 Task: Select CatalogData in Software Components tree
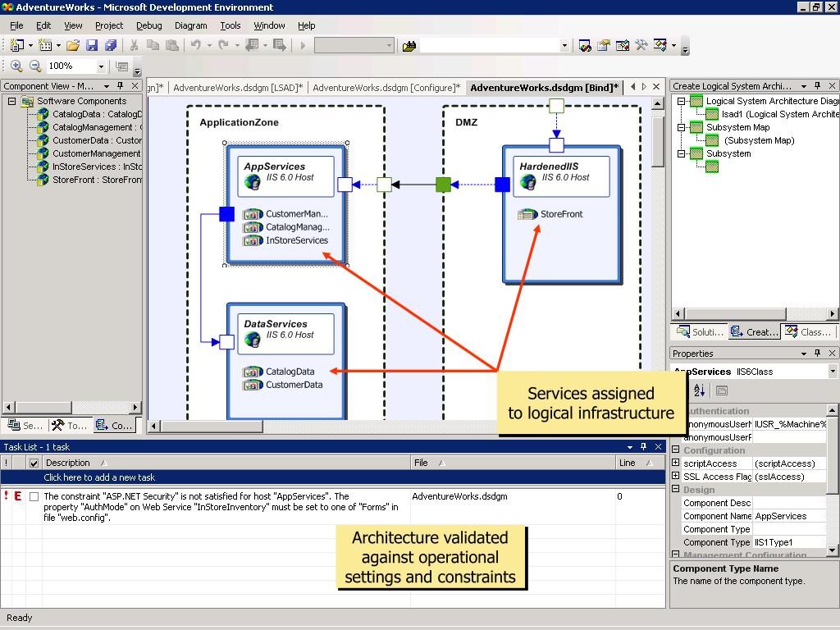(x=97, y=114)
